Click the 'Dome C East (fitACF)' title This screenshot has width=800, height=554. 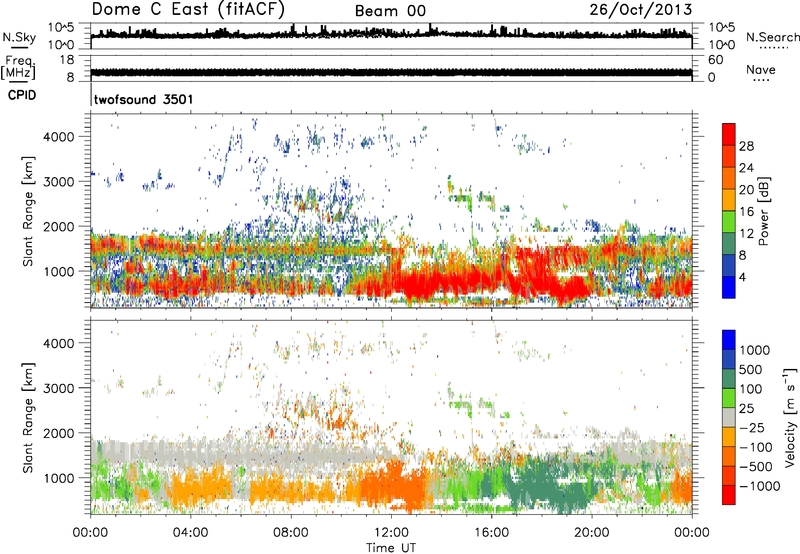[x=188, y=9]
